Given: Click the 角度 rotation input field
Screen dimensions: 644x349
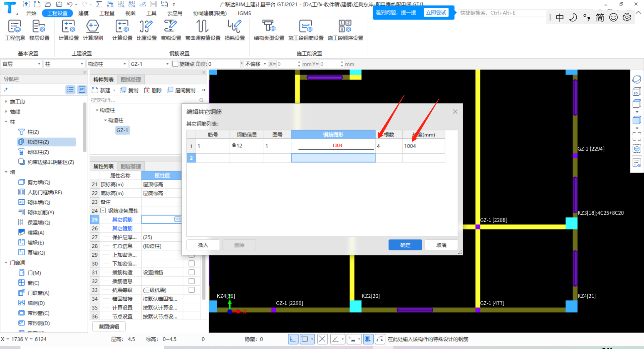Looking at the screenshot, I should pyautogui.click(x=223, y=64).
